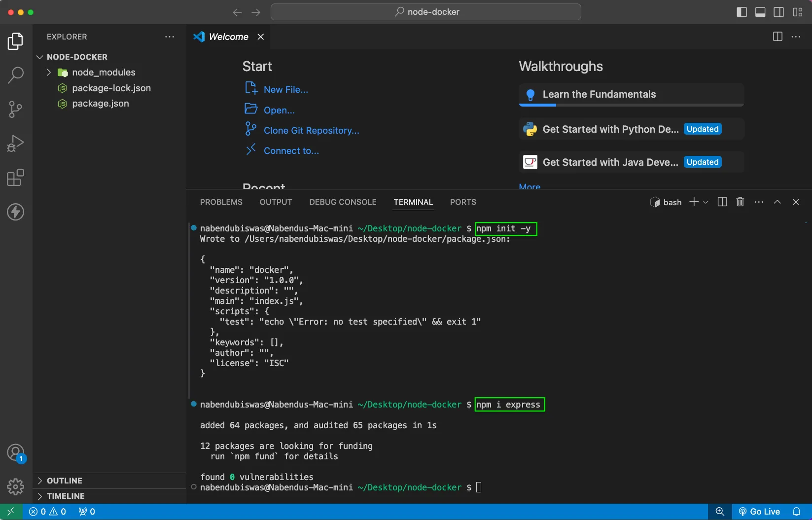Click Clone Git Repository... link
The width and height of the screenshot is (812, 520).
point(311,130)
